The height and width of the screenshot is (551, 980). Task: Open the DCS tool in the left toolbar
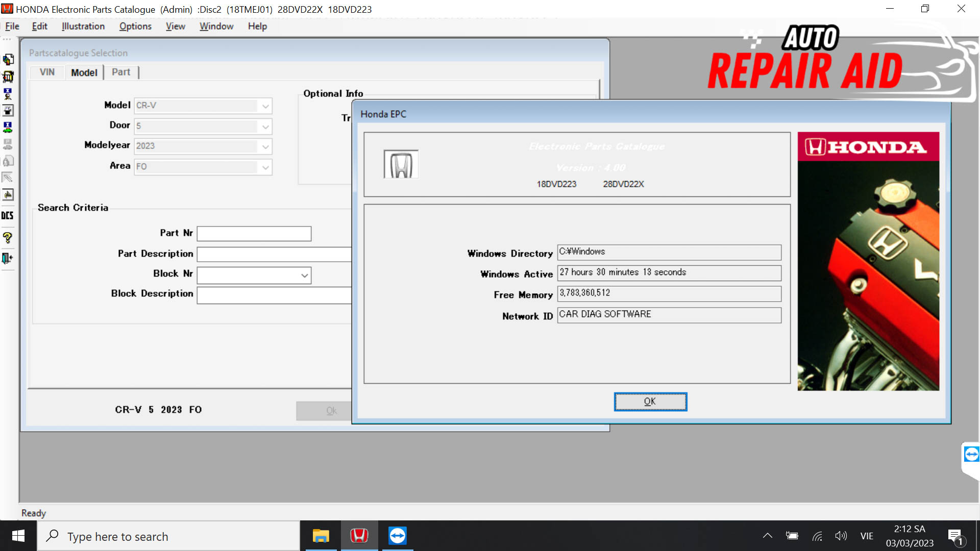point(8,215)
